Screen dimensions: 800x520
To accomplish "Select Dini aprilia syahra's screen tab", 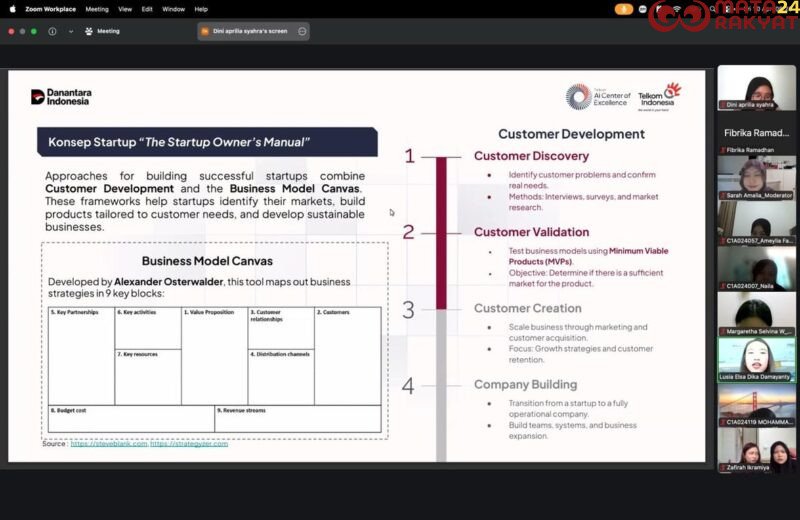I will [x=245, y=31].
